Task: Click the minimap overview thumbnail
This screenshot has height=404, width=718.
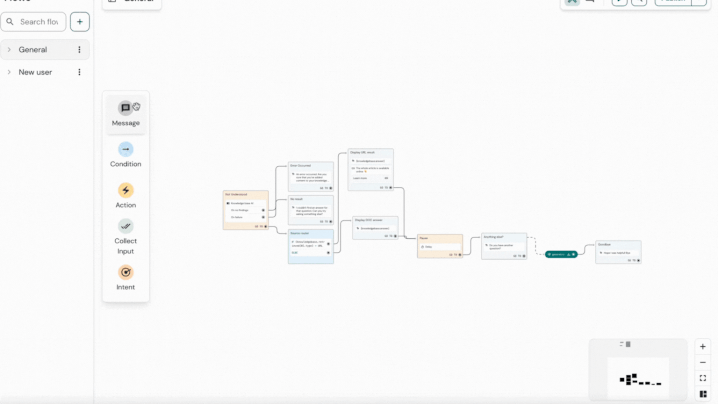Action: tap(638, 379)
